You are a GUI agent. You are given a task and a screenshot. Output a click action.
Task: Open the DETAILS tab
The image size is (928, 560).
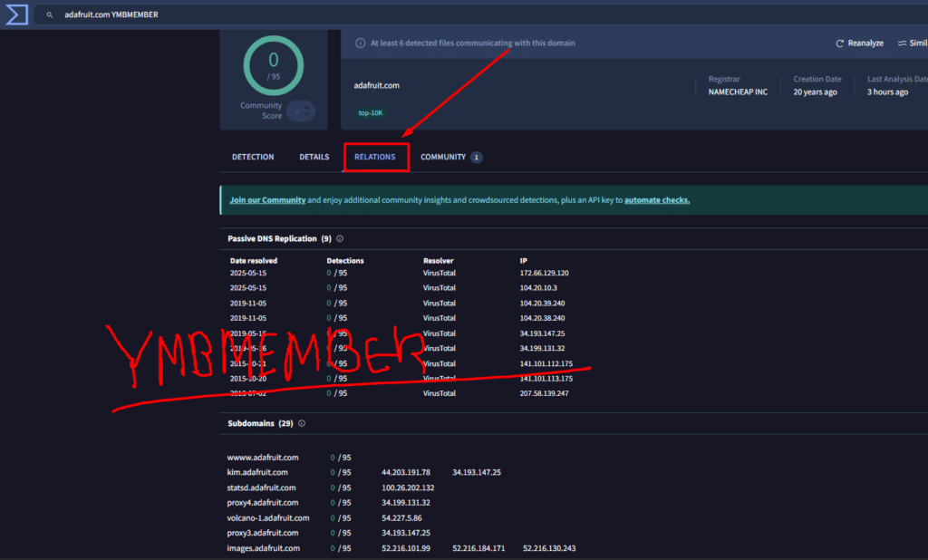[314, 157]
